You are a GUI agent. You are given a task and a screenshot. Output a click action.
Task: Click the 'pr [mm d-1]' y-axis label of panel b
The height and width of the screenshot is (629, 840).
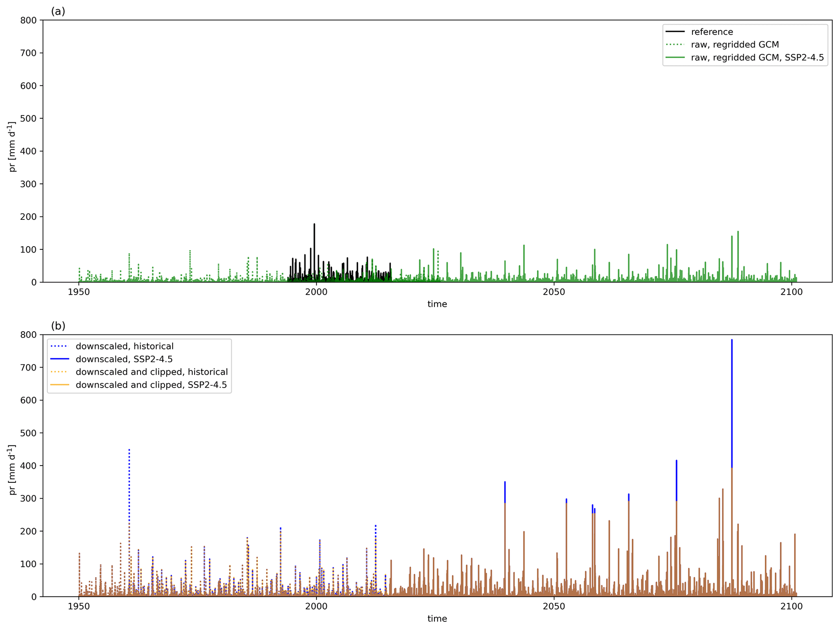tap(12, 469)
